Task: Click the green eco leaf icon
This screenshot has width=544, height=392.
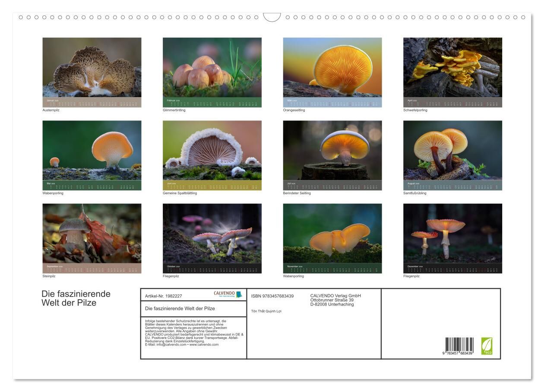Action: pos(487,346)
